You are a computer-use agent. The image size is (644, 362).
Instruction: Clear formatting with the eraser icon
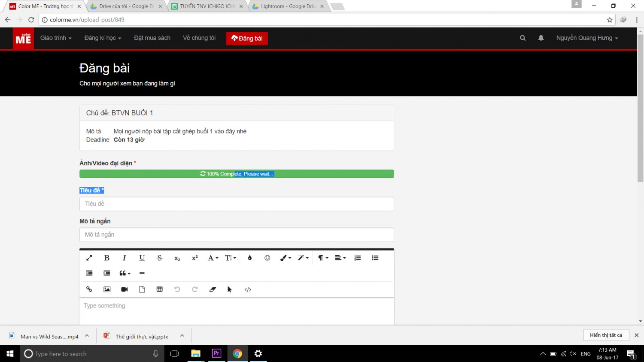click(x=213, y=290)
